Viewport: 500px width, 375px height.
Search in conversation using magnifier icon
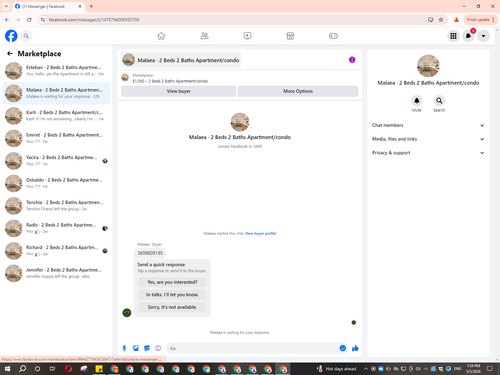click(x=439, y=100)
